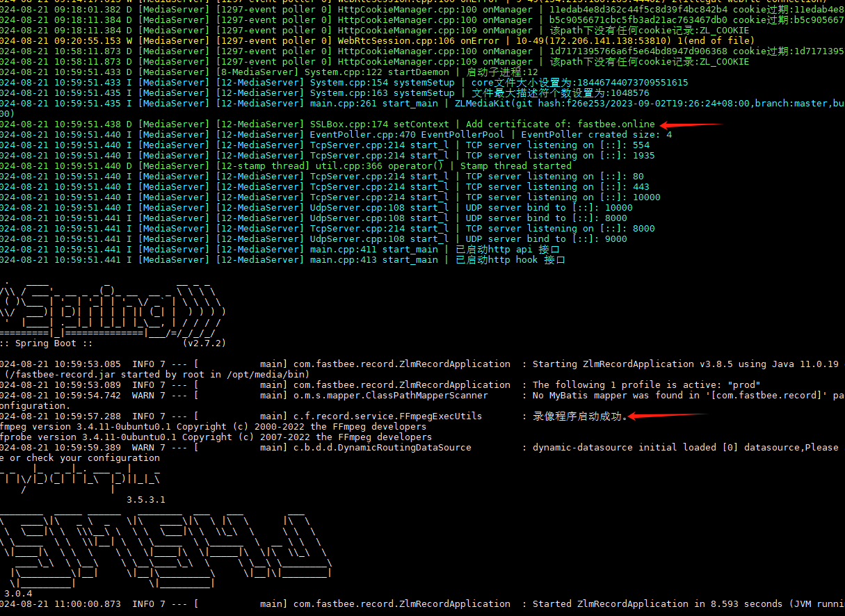Image resolution: width=845 pixels, height=616 pixels.
Task: Click the '3.5.3.1' version number
Action: pos(146,500)
